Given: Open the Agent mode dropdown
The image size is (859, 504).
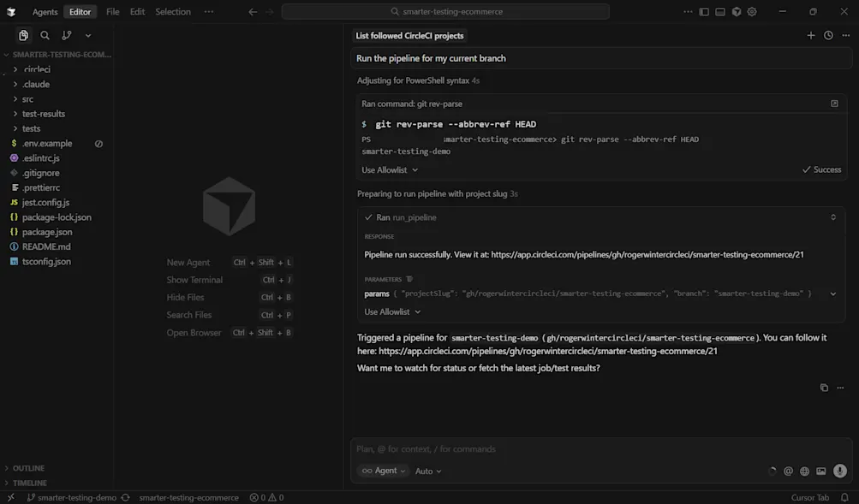Looking at the screenshot, I should (x=383, y=471).
